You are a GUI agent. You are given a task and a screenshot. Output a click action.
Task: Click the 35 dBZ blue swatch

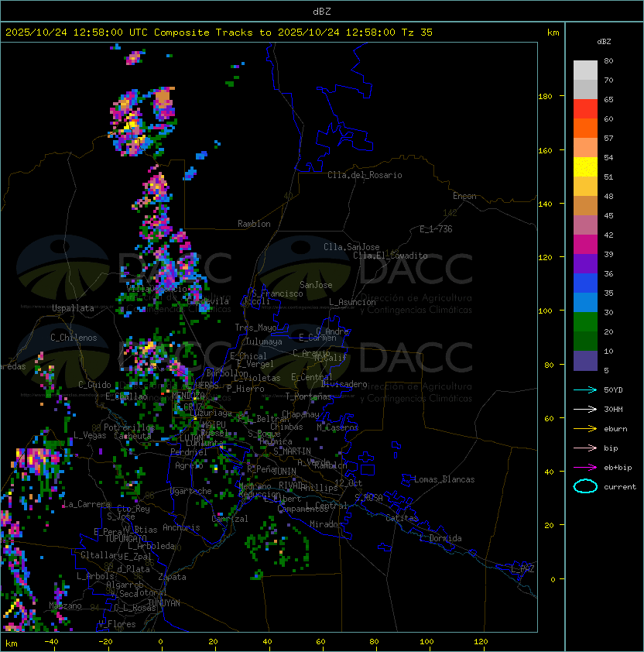pyautogui.click(x=585, y=302)
